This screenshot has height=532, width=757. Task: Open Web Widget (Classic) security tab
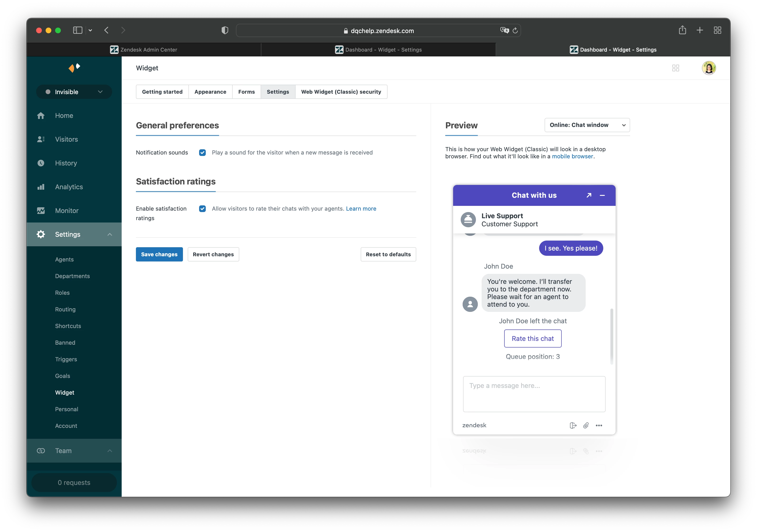[x=341, y=92]
